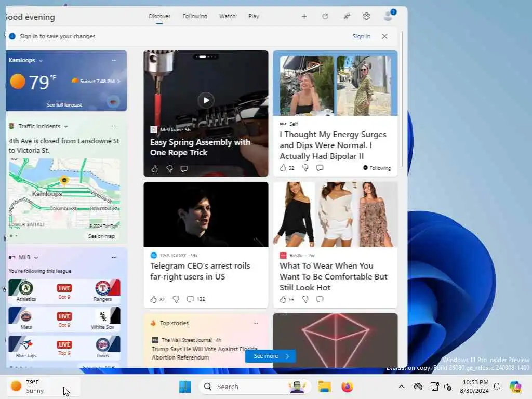Switch to the Discover tab
The height and width of the screenshot is (399, 532).
159,16
